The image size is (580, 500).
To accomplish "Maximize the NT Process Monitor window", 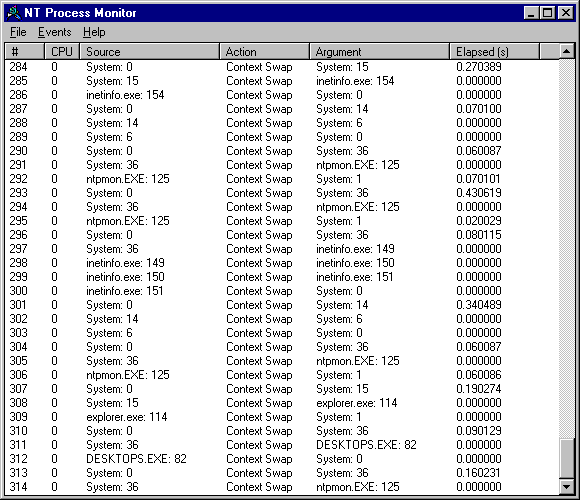I will pos(547,13).
